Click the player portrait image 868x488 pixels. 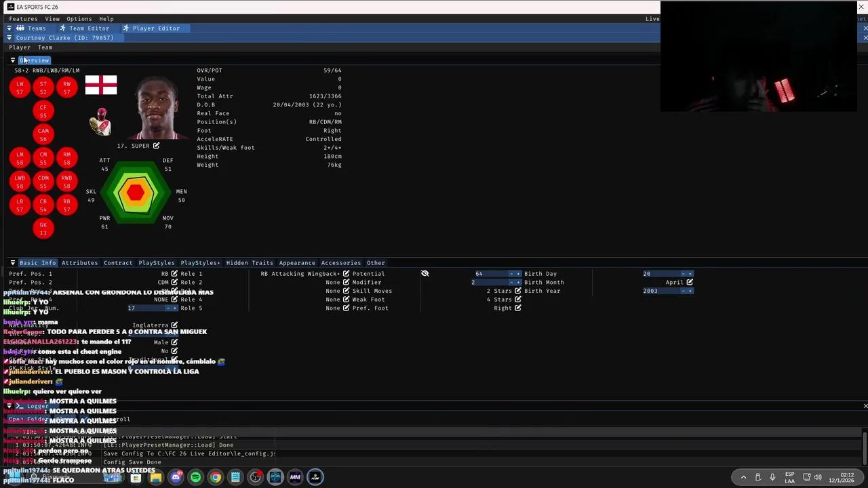pyautogui.click(x=157, y=107)
